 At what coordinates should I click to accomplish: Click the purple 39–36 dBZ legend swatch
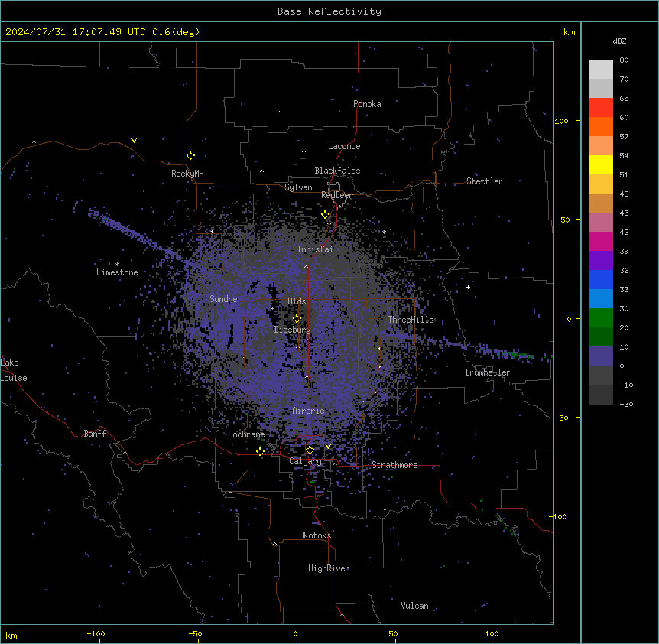tap(601, 261)
